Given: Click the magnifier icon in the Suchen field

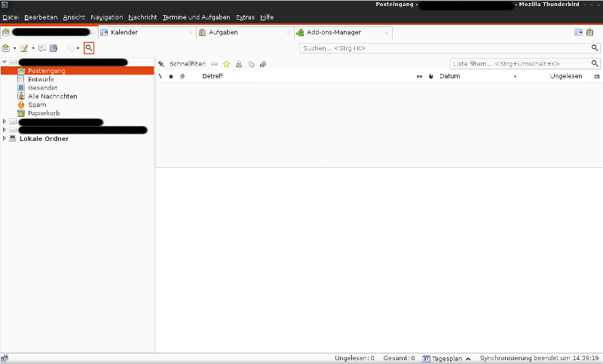Looking at the screenshot, I should coord(595,48).
